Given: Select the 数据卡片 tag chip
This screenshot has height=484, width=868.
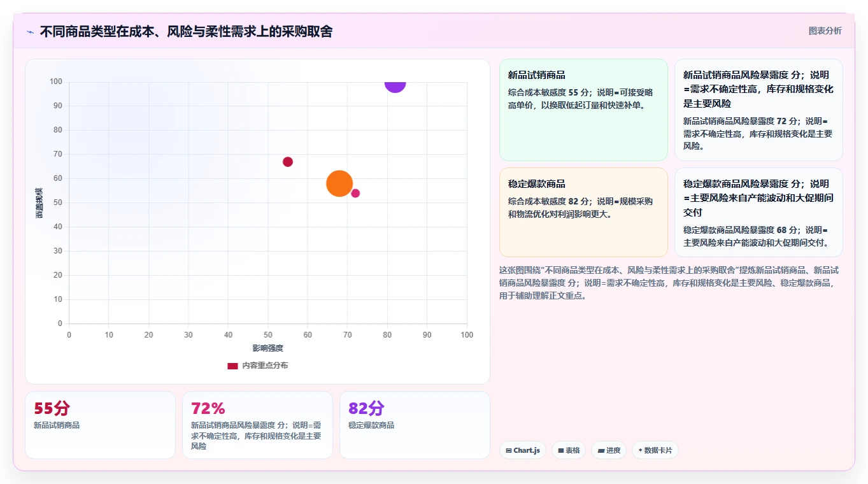Looking at the screenshot, I should point(655,450).
